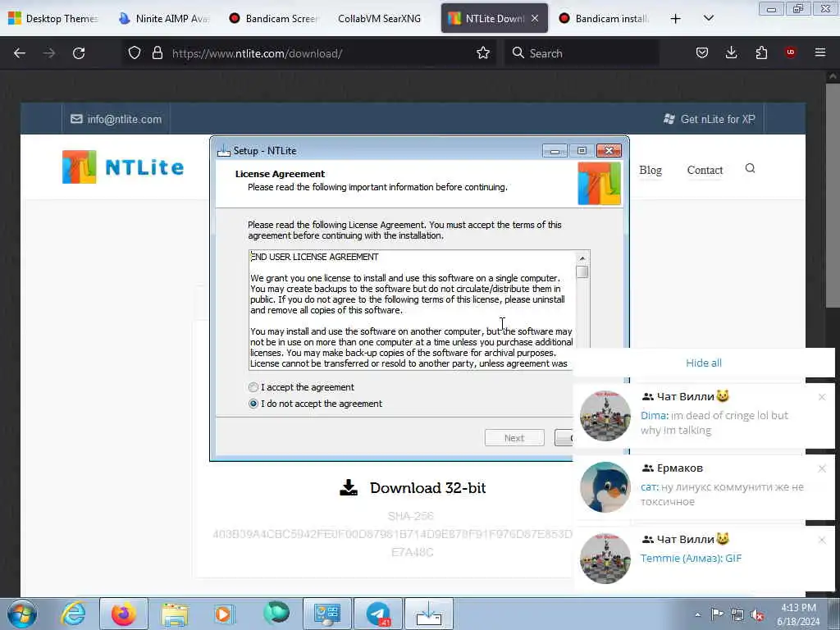The width and height of the screenshot is (840, 630).
Task: Click the NTLite setup taskbar icon
Action: point(428,614)
